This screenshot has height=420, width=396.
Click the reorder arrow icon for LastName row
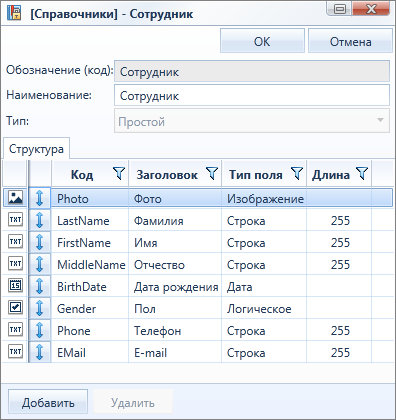click(x=39, y=220)
